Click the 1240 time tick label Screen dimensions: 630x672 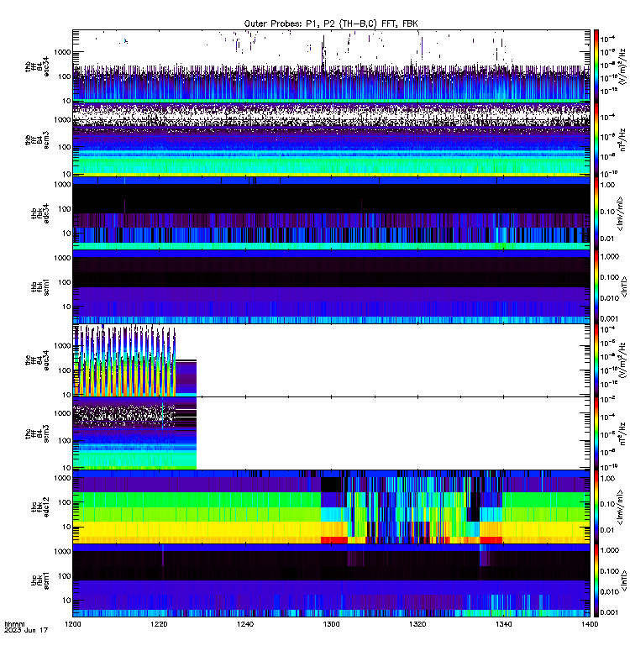coord(244,624)
